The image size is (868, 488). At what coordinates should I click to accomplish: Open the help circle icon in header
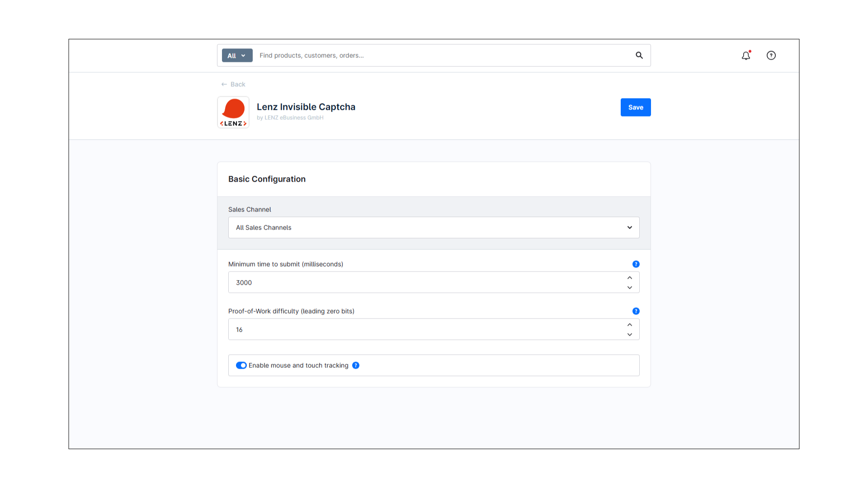(771, 55)
